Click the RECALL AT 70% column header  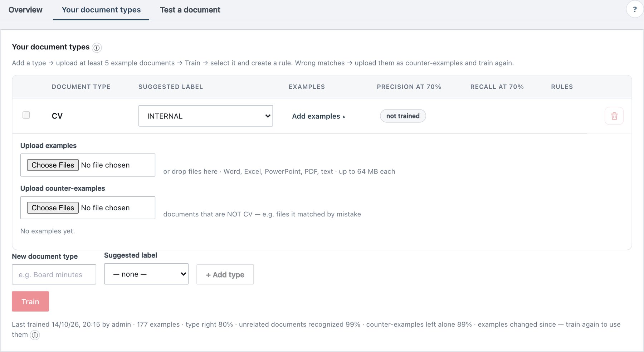497,87
